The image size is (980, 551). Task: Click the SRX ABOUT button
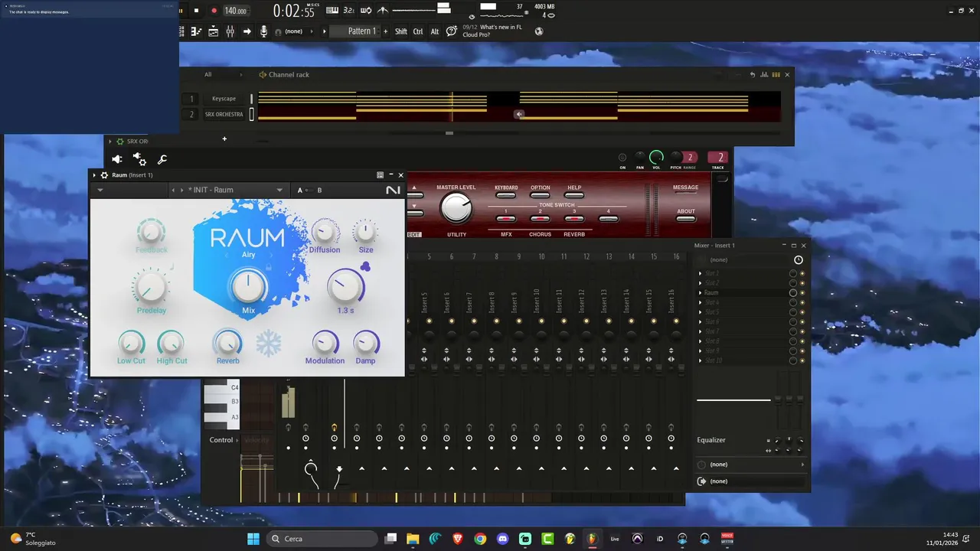pyautogui.click(x=686, y=219)
